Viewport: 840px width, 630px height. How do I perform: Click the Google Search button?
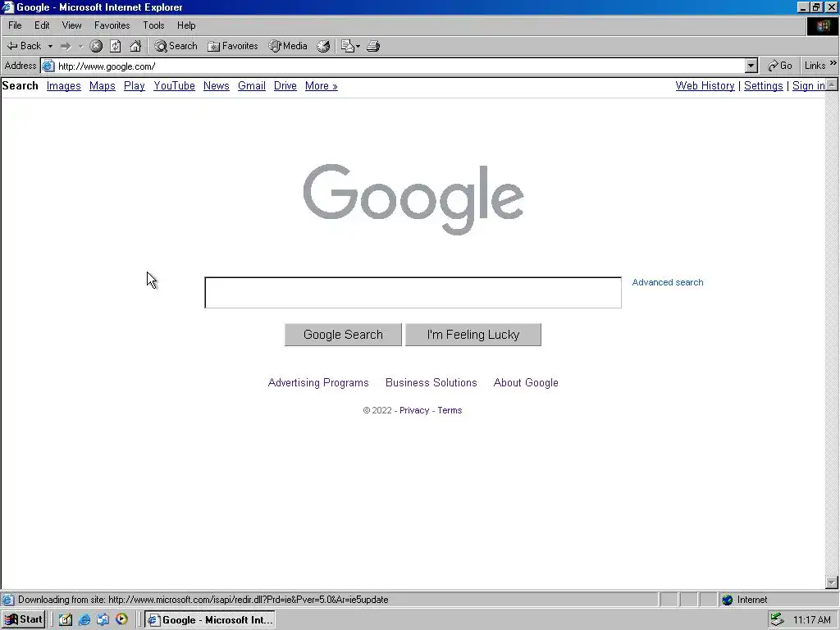tap(343, 335)
